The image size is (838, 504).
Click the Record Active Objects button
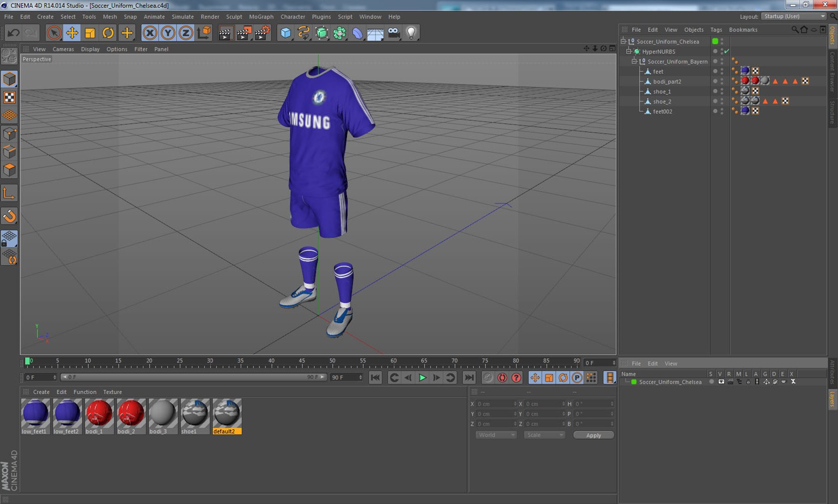click(488, 378)
